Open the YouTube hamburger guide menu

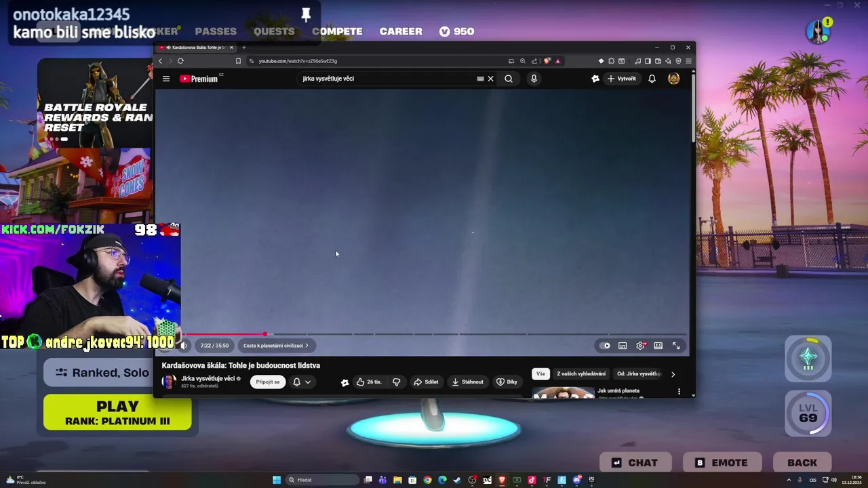[x=166, y=79]
